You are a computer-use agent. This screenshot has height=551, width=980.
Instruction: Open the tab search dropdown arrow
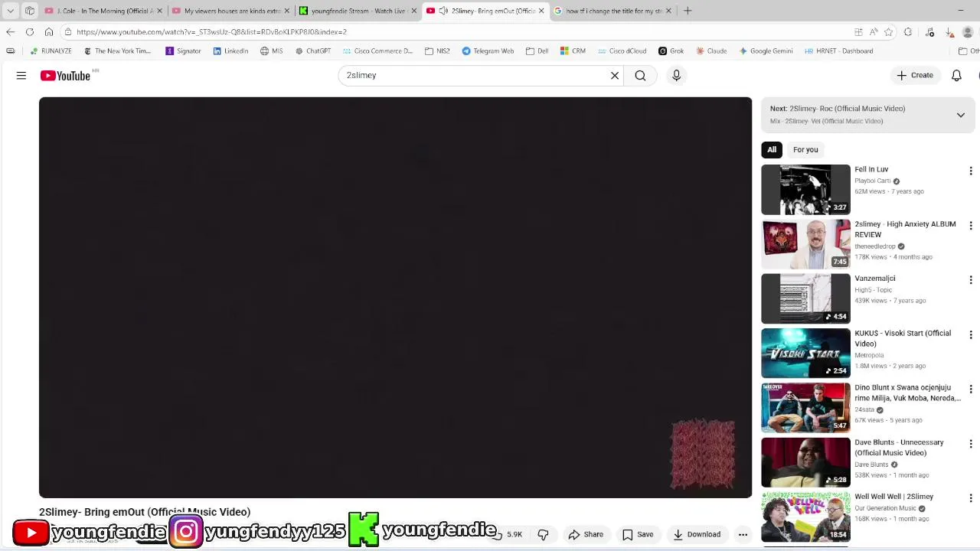click(10, 11)
